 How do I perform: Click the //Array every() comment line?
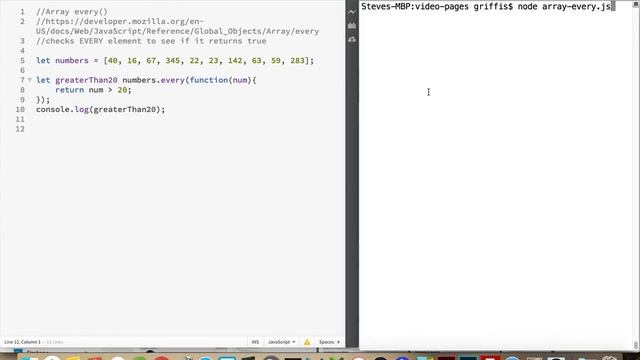pos(72,12)
